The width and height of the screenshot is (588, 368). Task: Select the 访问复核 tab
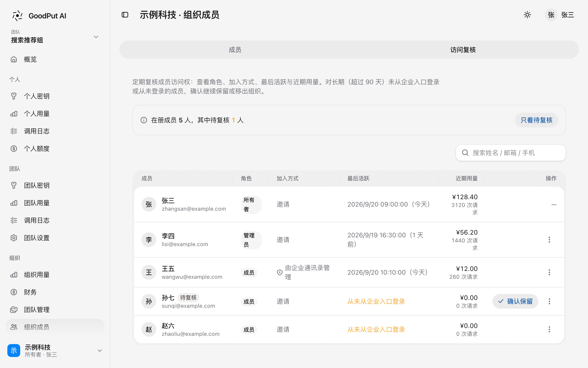click(x=463, y=50)
